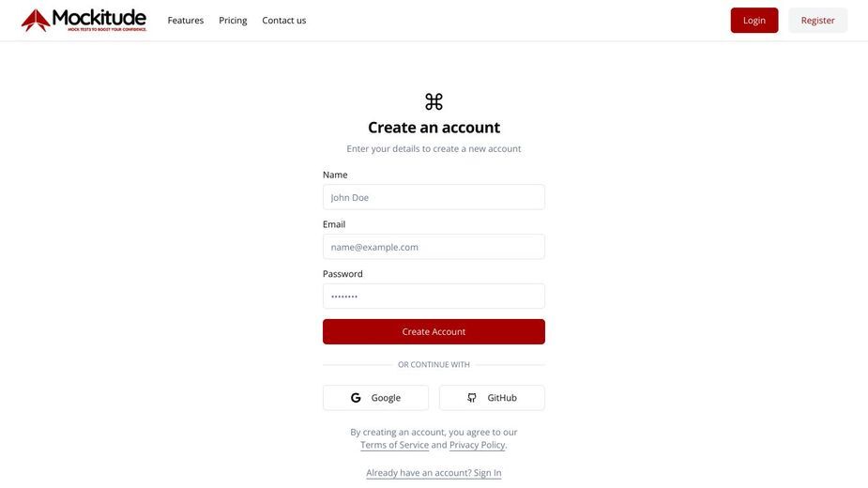Follow the Already have an account? Sign In link
Screen dimensions: 868x488
click(434, 472)
